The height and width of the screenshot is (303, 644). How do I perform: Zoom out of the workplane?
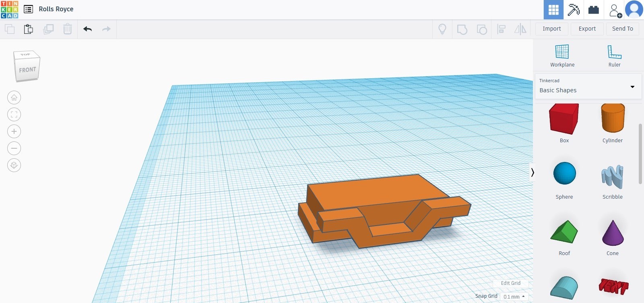(14, 148)
